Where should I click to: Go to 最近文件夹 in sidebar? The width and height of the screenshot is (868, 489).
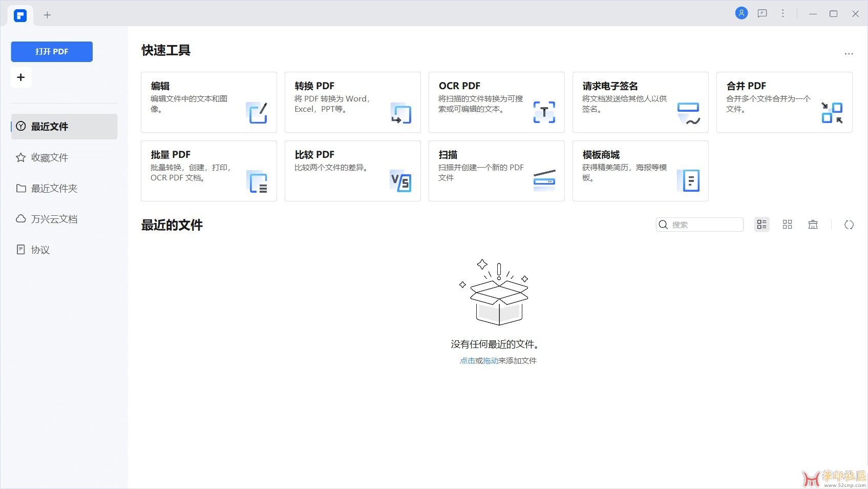click(54, 189)
